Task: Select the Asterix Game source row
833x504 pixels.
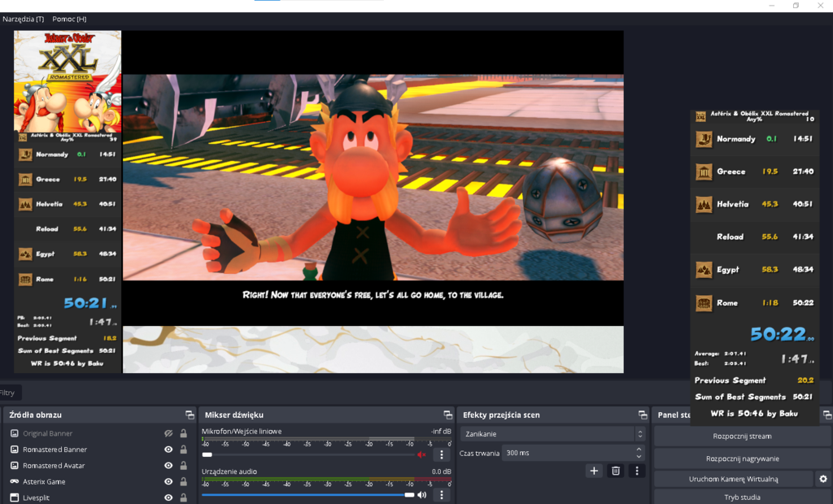Action: [x=99, y=482]
